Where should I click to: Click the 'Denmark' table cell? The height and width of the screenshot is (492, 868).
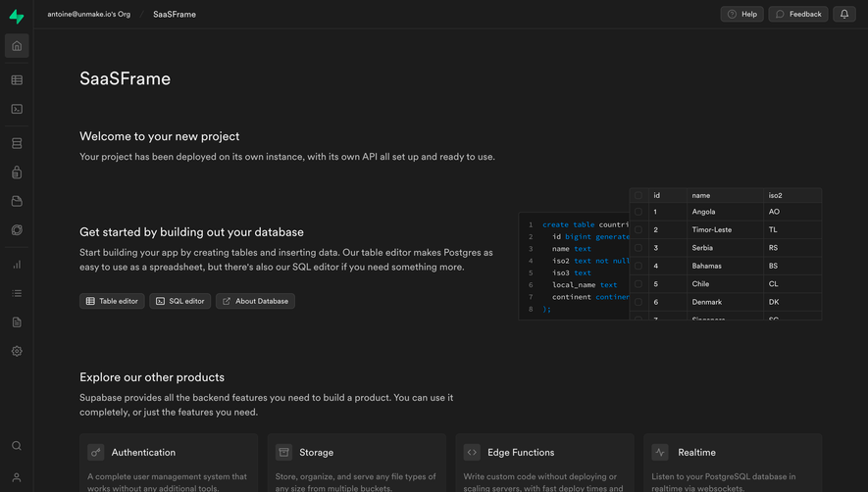click(x=725, y=302)
